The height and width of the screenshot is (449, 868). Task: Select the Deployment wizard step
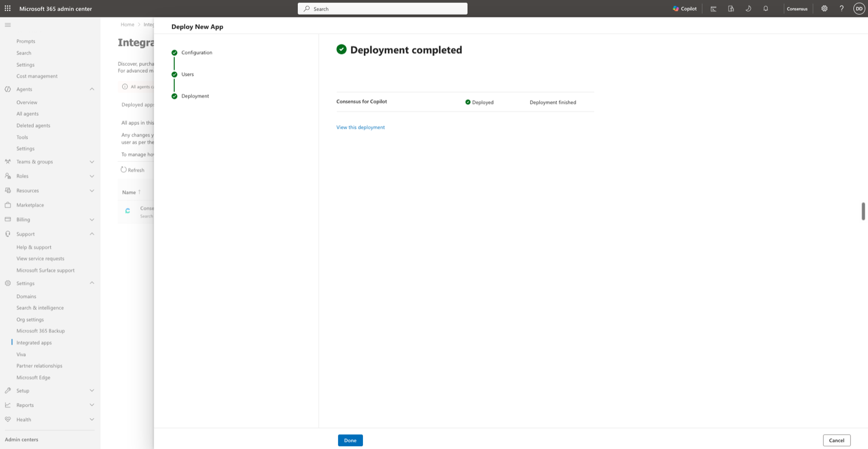[x=190, y=96]
